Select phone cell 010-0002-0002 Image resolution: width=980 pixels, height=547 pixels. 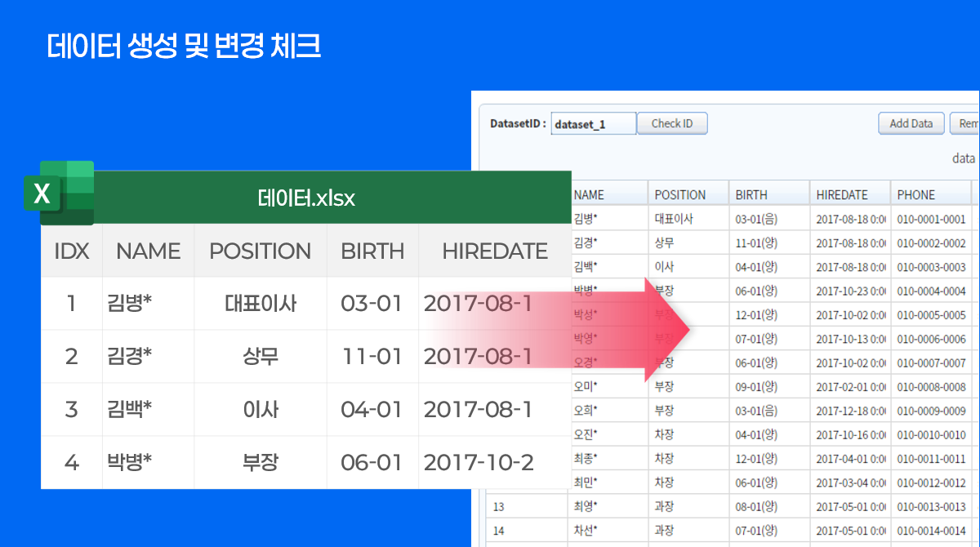(932, 243)
